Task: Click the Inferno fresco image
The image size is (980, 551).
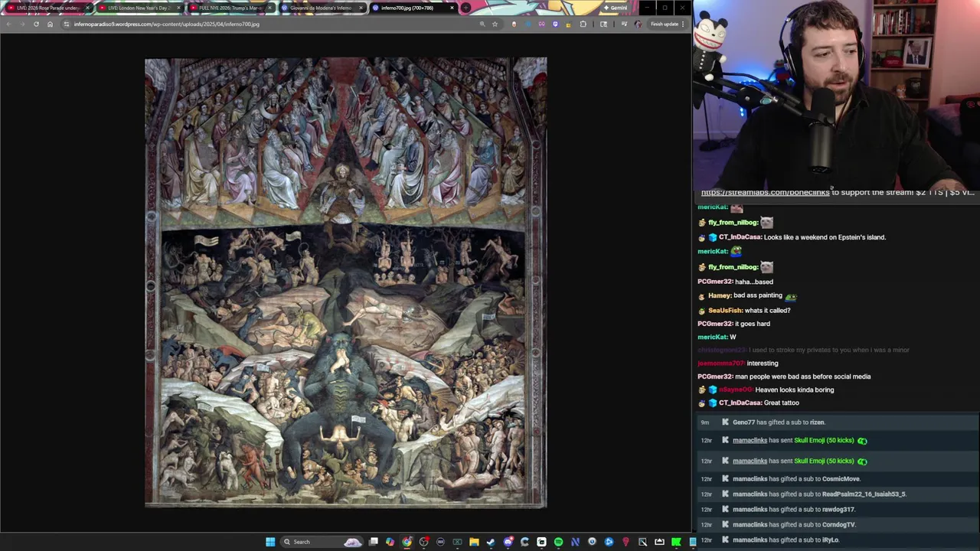Action: pyautogui.click(x=346, y=282)
